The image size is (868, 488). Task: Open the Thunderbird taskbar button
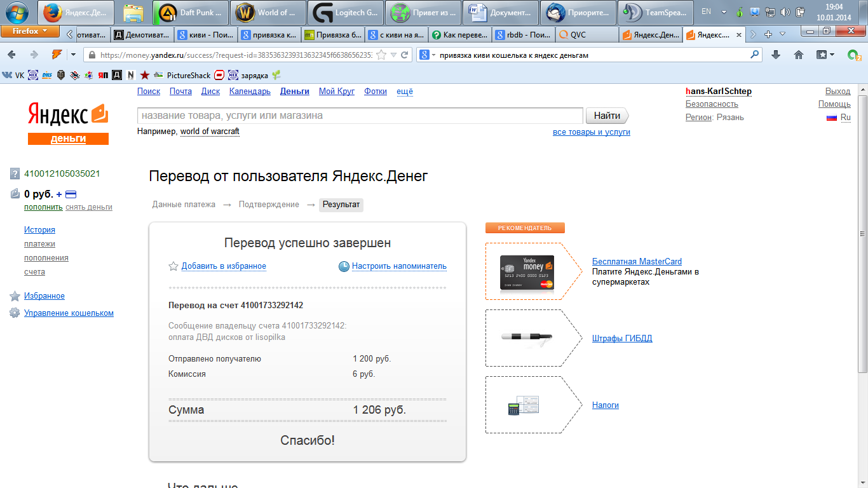(x=578, y=12)
